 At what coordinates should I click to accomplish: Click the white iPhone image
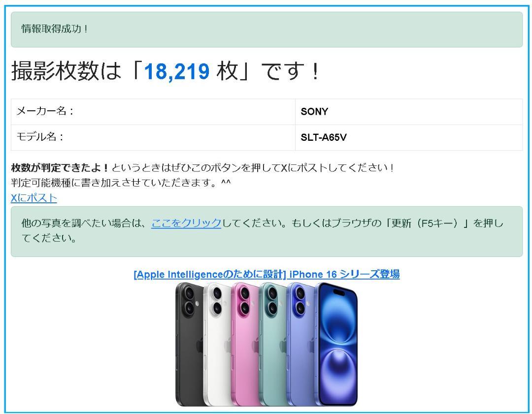tap(217, 344)
